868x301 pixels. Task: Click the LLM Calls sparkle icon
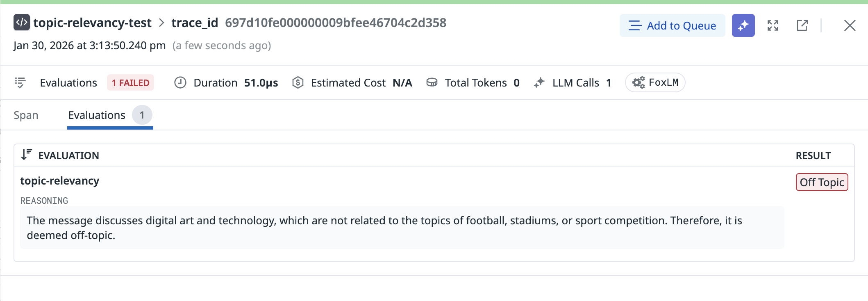coord(539,83)
